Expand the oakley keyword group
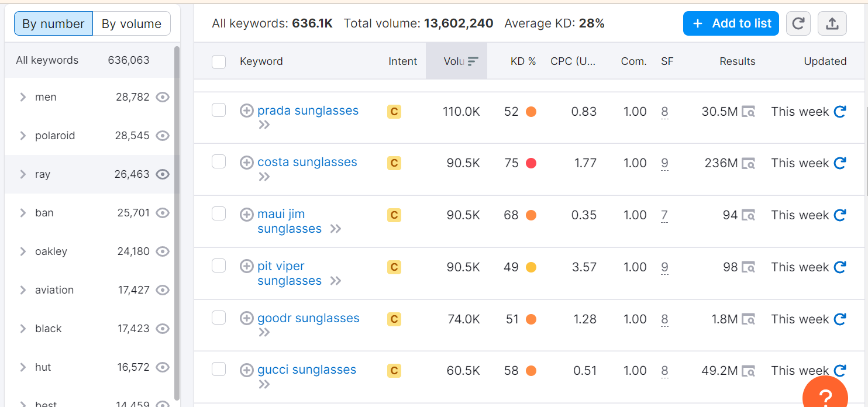 tap(23, 251)
